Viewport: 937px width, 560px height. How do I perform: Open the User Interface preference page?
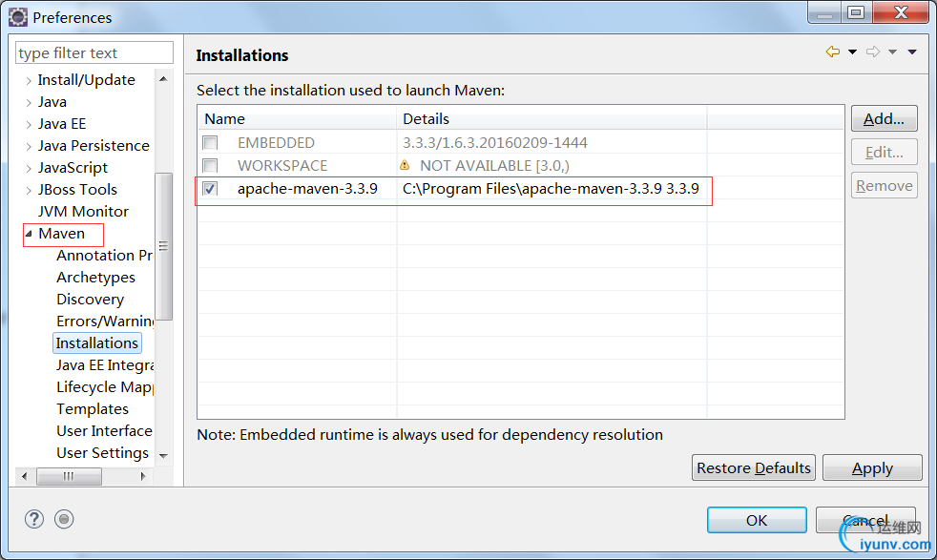point(104,431)
